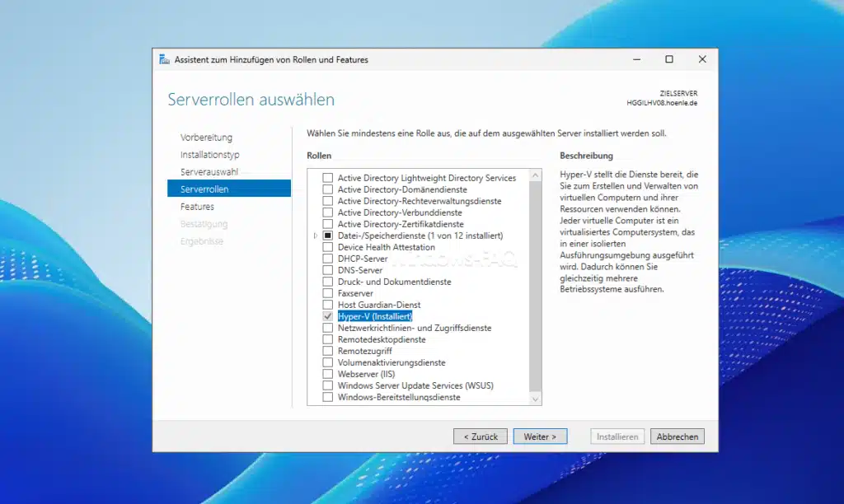Check the Druck- und Dokumentdienste role

pos(327,281)
